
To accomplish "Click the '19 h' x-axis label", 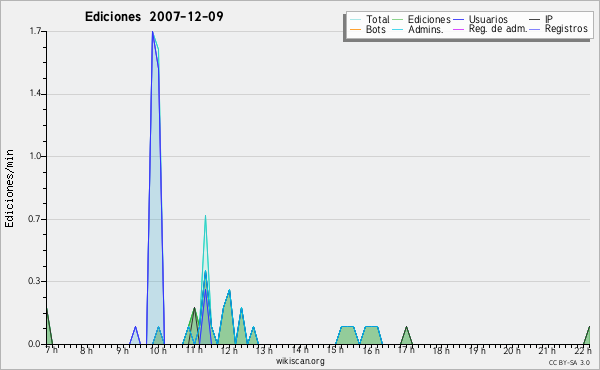I will [477, 350].
